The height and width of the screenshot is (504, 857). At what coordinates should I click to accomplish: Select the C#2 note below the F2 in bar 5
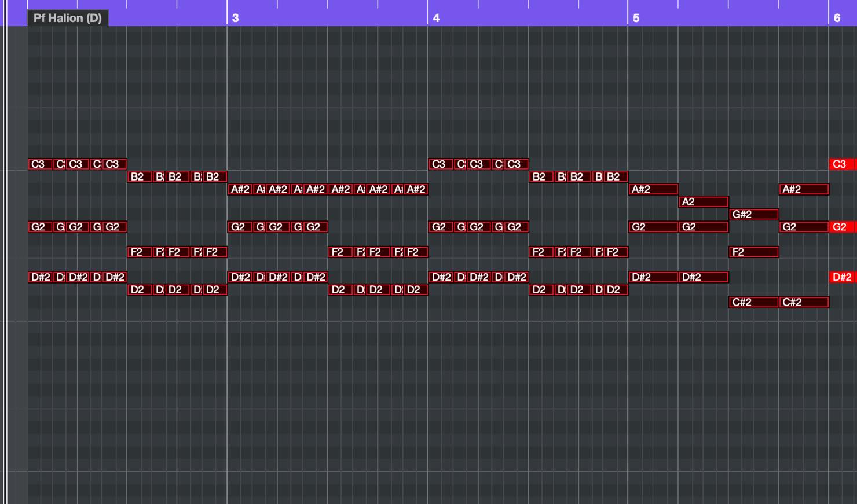coord(753,302)
